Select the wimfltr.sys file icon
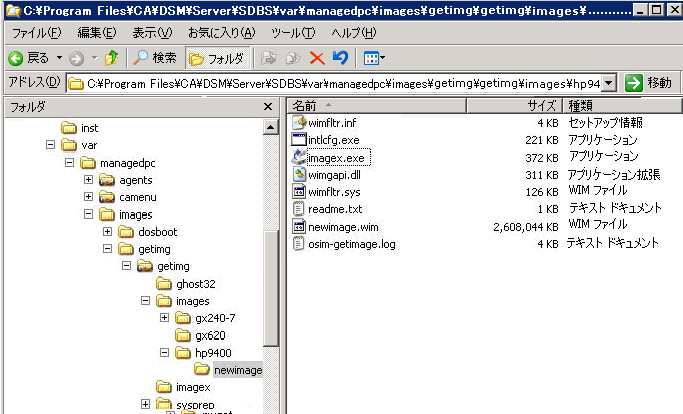 coord(299,191)
